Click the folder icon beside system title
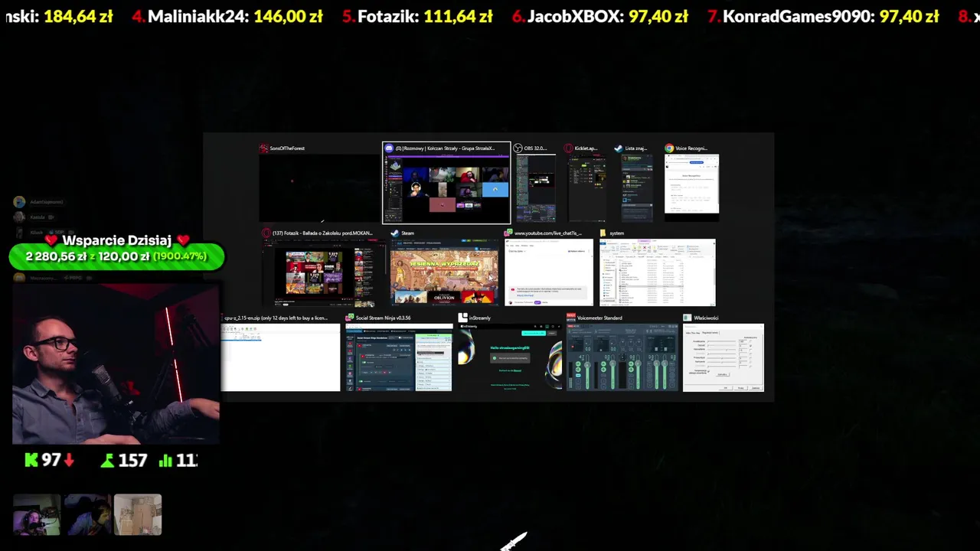Image resolution: width=980 pixels, height=551 pixels. tap(603, 233)
